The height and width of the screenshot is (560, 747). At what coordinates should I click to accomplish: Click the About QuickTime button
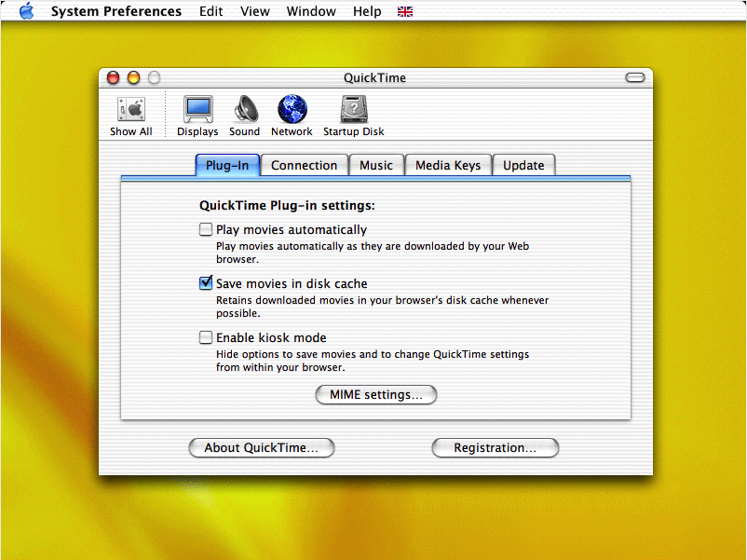[x=261, y=447]
